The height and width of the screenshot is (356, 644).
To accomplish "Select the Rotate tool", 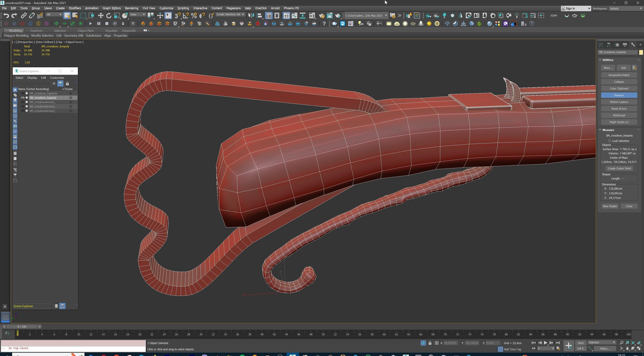I will click(109, 15).
